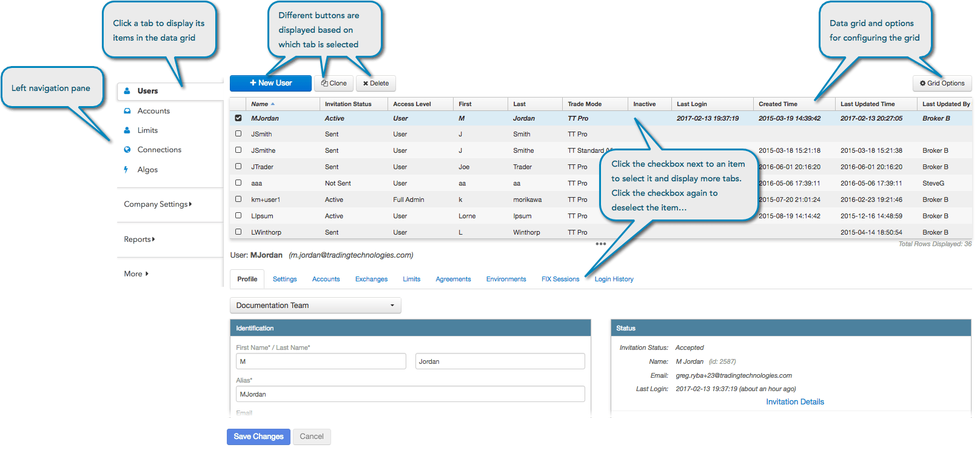Go to Limits in left navigation
Screen dimensions: 980x456
(147, 130)
